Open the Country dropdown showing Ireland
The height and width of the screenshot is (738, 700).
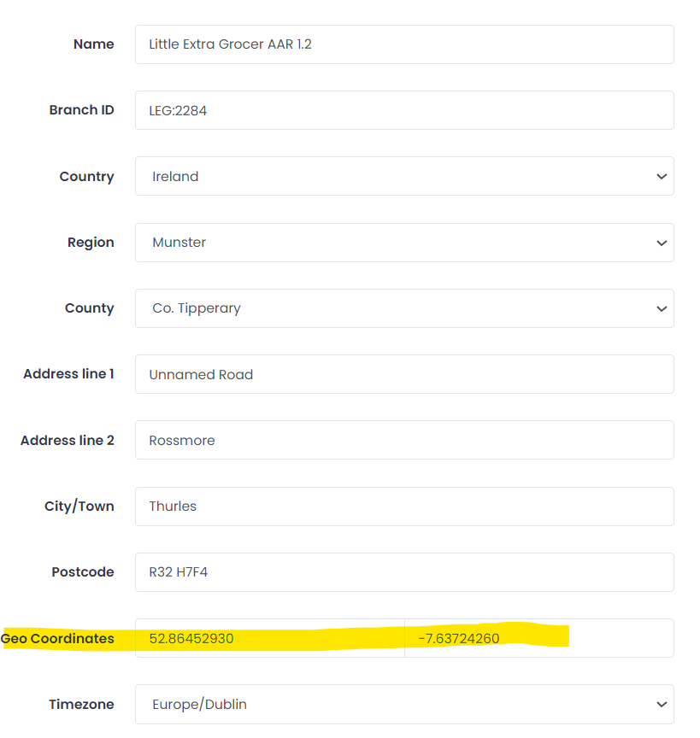403,177
